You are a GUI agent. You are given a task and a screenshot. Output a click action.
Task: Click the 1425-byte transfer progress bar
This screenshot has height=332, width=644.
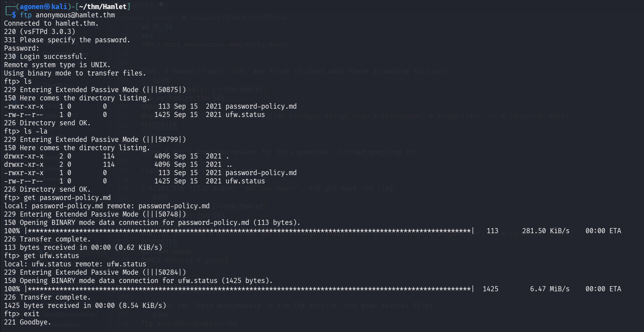pos(249,289)
